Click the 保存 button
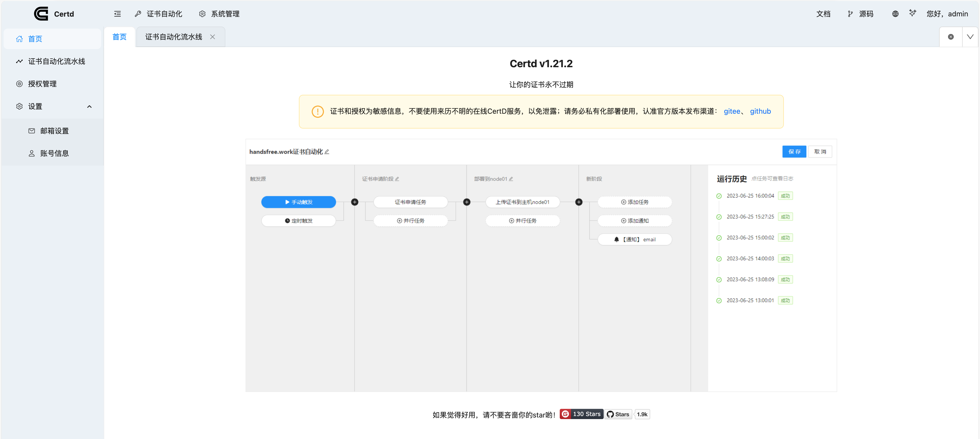980x439 pixels. coord(794,152)
